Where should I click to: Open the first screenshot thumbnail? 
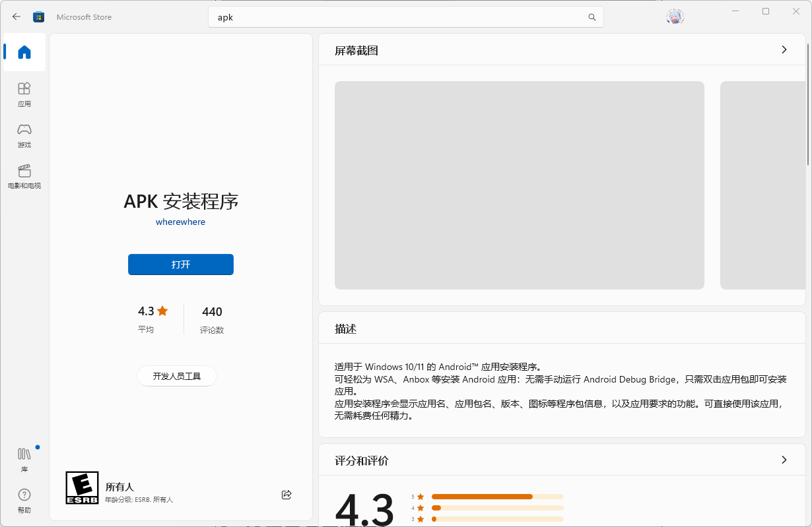click(x=519, y=185)
